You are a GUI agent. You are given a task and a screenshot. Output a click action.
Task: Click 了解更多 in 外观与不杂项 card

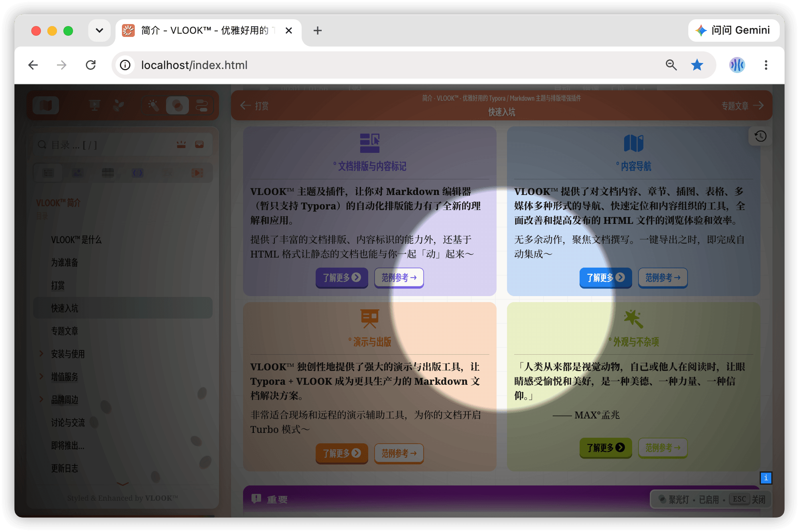click(606, 448)
